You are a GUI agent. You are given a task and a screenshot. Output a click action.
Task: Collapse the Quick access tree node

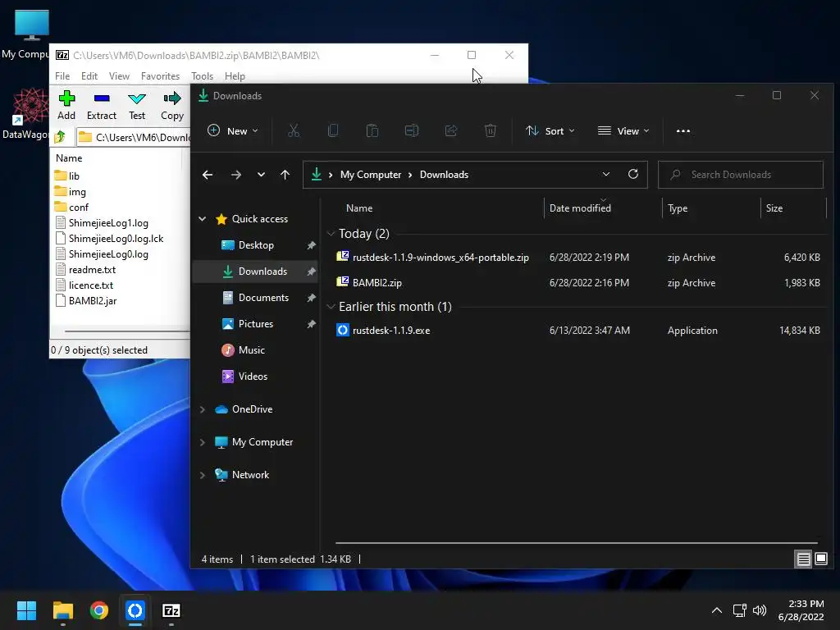pyautogui.click(x=203, y=219)
